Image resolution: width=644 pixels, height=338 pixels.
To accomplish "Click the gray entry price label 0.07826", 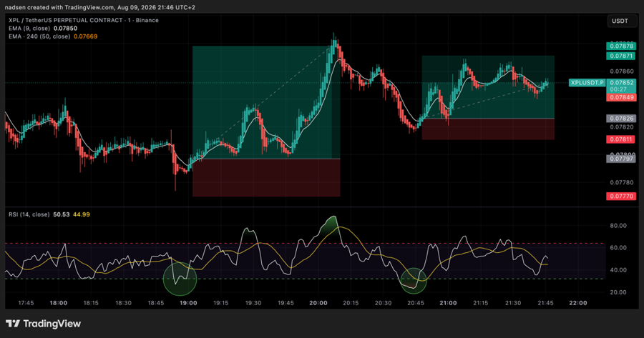I will coord(621,119).
